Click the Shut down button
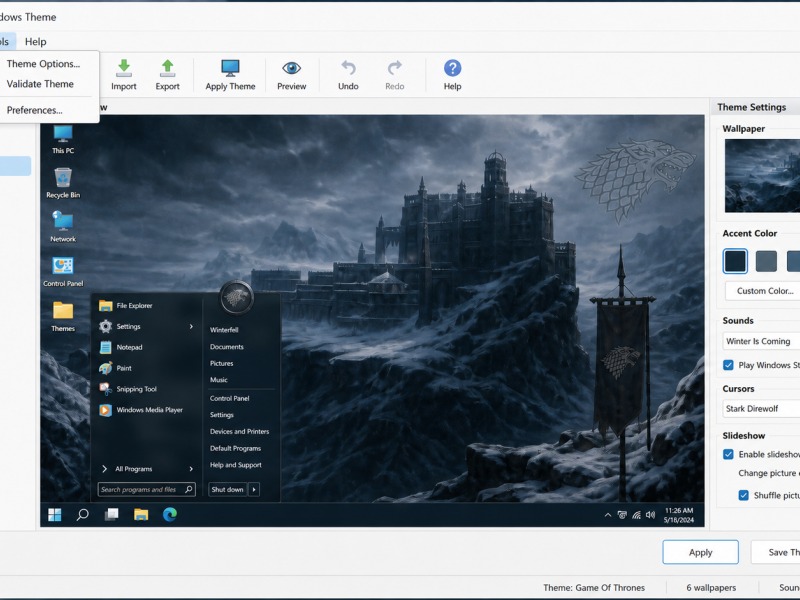Image resolution: width=800 pixels, height=600 pixels. pos(228,489)
